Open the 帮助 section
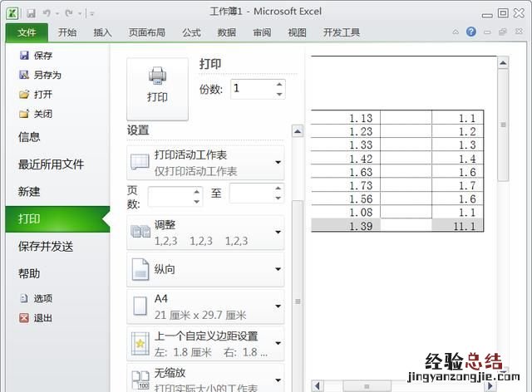Image resolution: width=532 pixels, height=392 pixels. pyautogui.click(x=29, y=273)
